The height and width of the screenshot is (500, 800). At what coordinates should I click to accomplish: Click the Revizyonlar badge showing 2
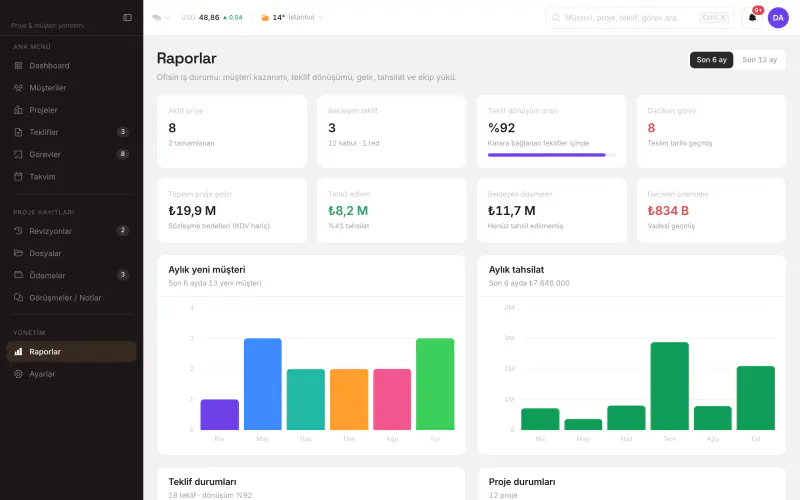click(122, 230)
